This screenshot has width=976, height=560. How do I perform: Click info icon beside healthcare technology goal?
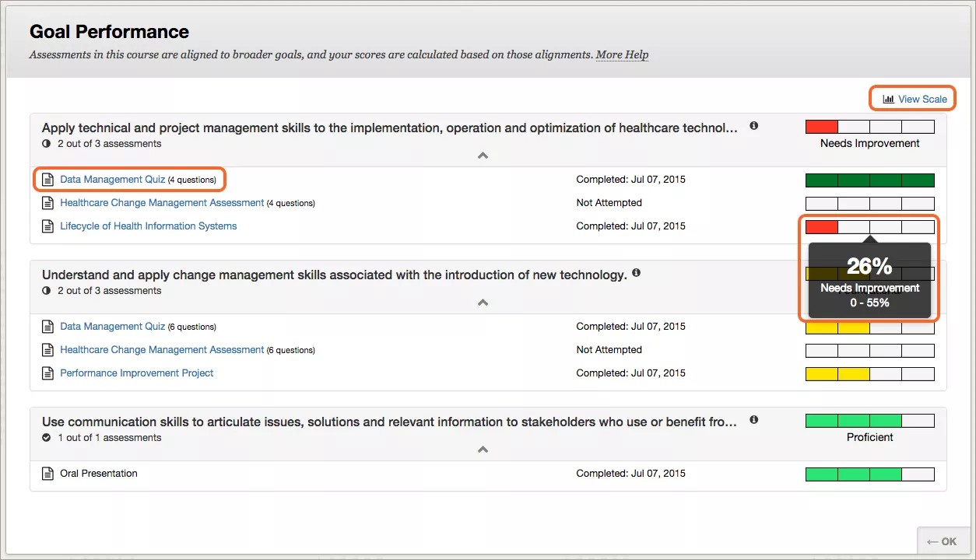(x=753, y=126)
